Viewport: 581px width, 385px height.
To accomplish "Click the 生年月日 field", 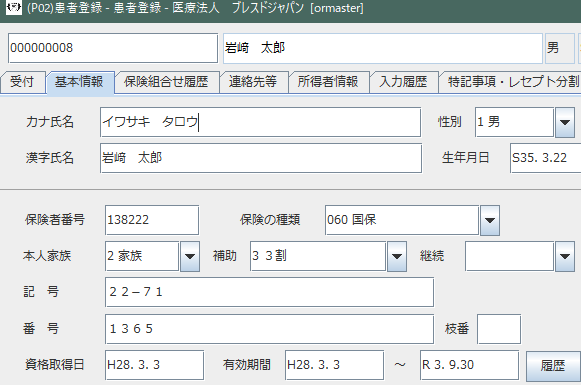I will pos(545,158).
